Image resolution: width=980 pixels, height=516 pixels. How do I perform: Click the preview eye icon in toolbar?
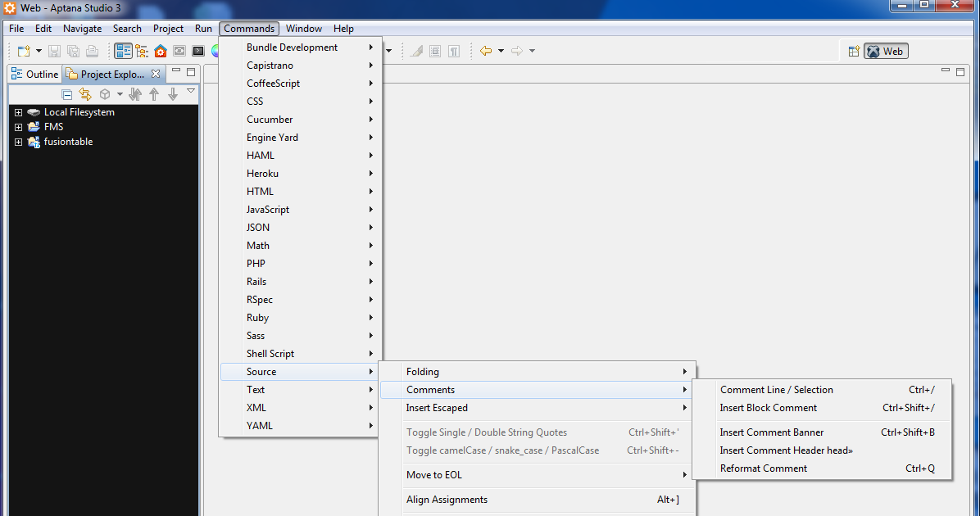point(179,52)
